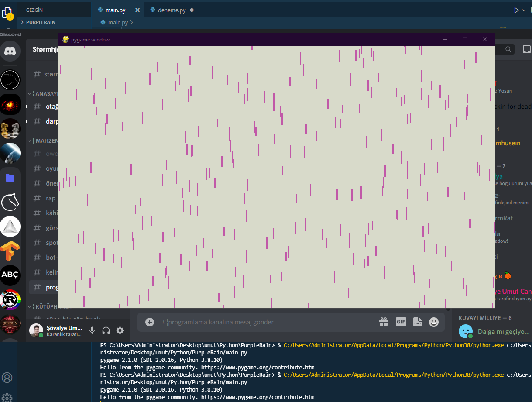Collapse the KÜTÜPHANE category
Screen dimensions: 532x402
pyautogui.click(x=44, y=307)
